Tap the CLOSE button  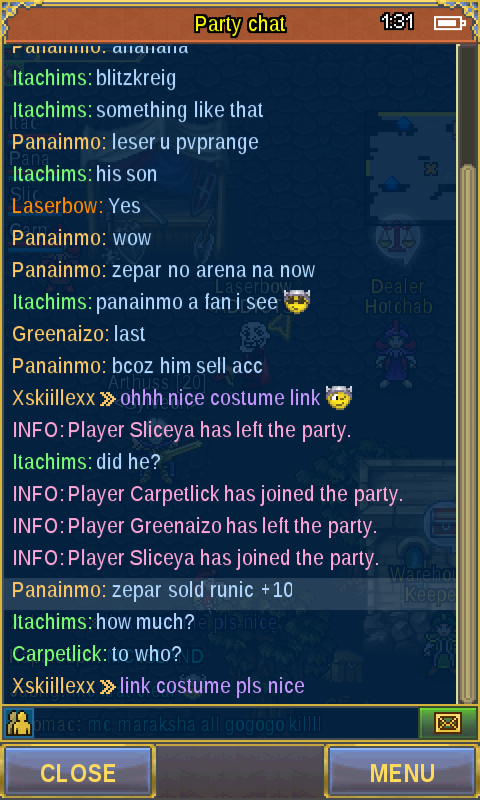pyautogui.click(x=78, y=773)
